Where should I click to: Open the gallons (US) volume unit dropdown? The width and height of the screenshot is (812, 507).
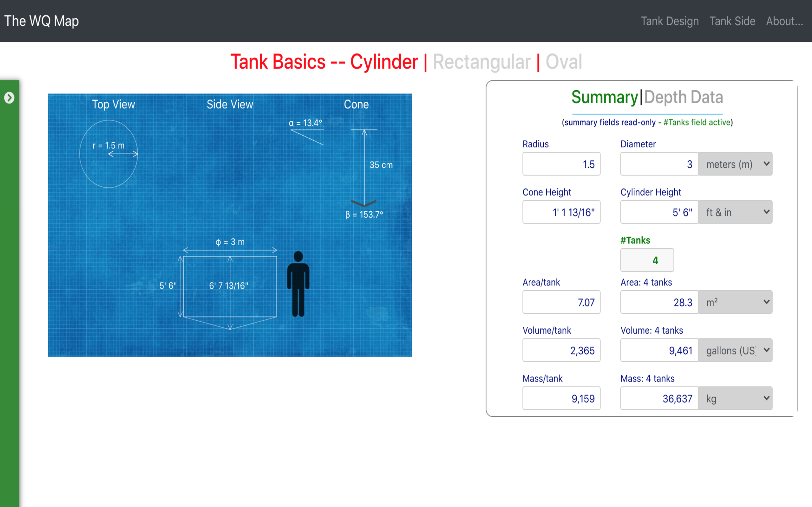[735, 350]
